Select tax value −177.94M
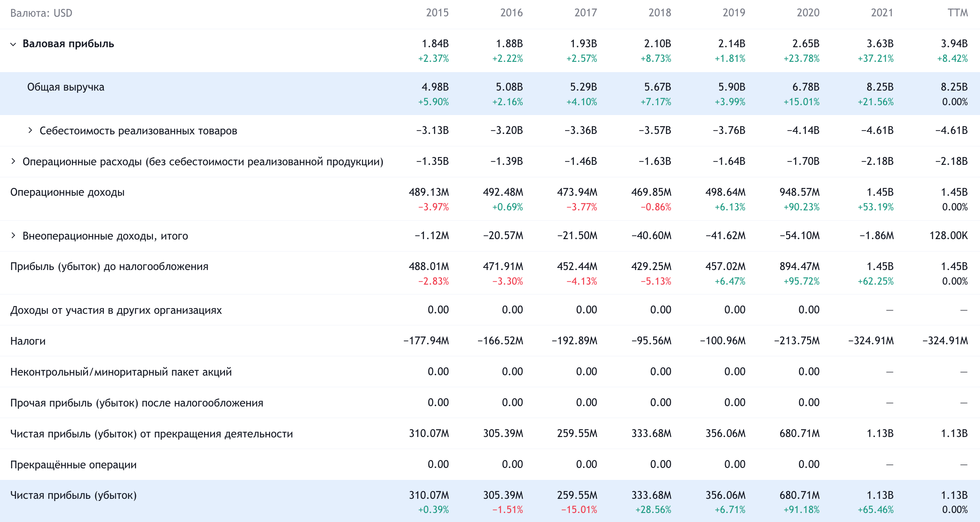This screenshot has height=522, width=980. (x=426, y=341)
